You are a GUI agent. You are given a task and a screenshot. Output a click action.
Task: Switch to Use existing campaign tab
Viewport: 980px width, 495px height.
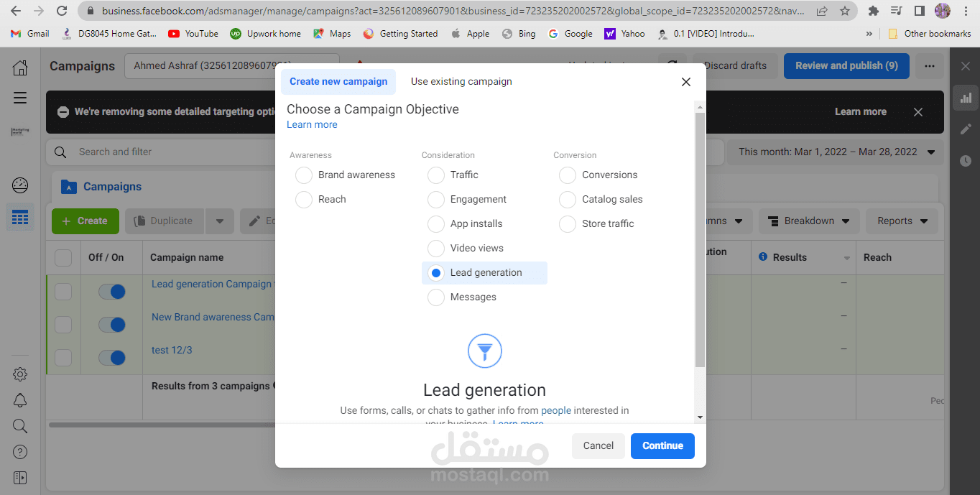coord(461,82)
